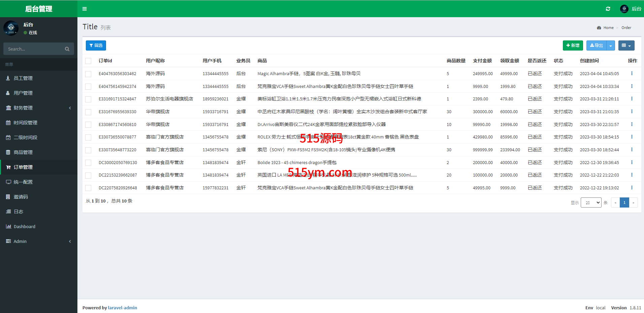Click the refresh icon in top bar
This screenshot has width=644, height=313.
608,9
